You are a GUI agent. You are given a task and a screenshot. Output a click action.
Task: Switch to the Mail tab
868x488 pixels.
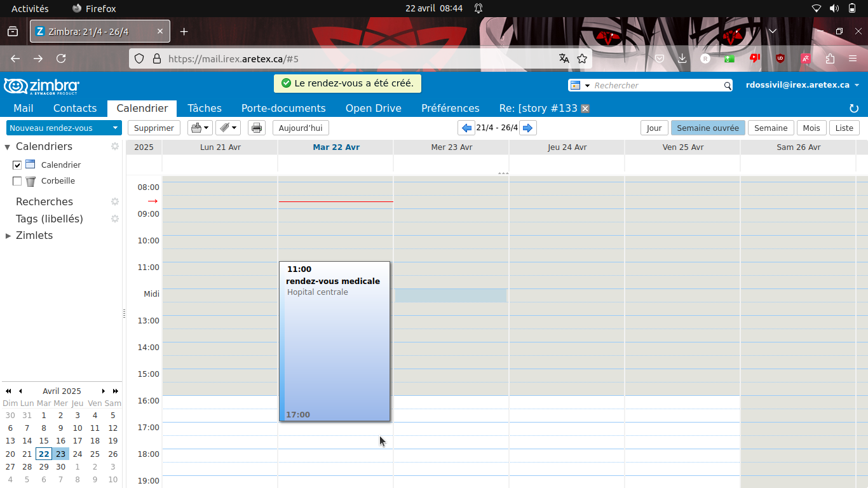coord(24,108)
